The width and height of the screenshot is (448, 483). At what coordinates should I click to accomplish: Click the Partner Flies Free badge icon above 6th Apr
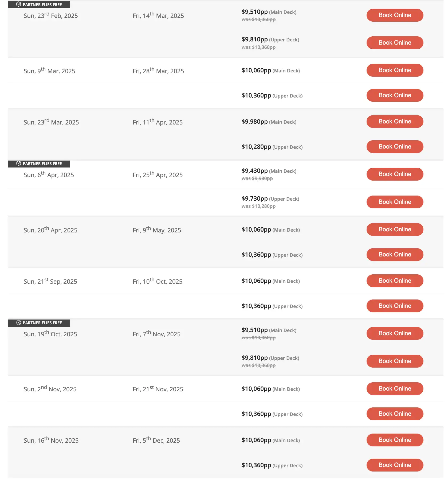[x=18, y=163]
